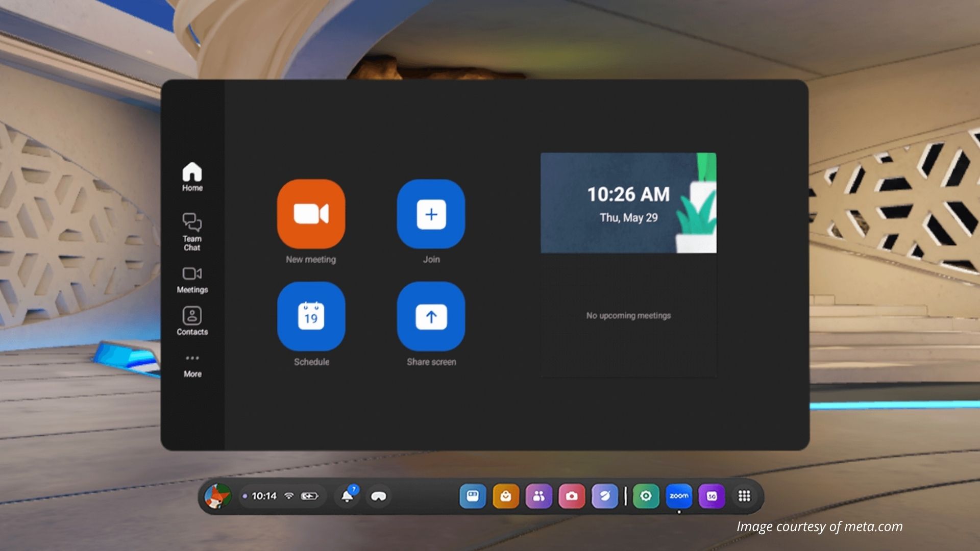
Task: Open the green Settings gear app
Action: pos(646,496)
